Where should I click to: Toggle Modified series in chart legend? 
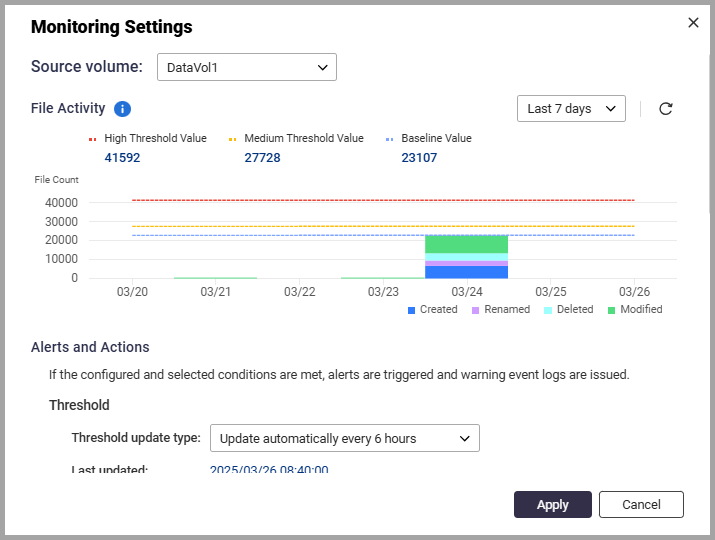[634, 310]
